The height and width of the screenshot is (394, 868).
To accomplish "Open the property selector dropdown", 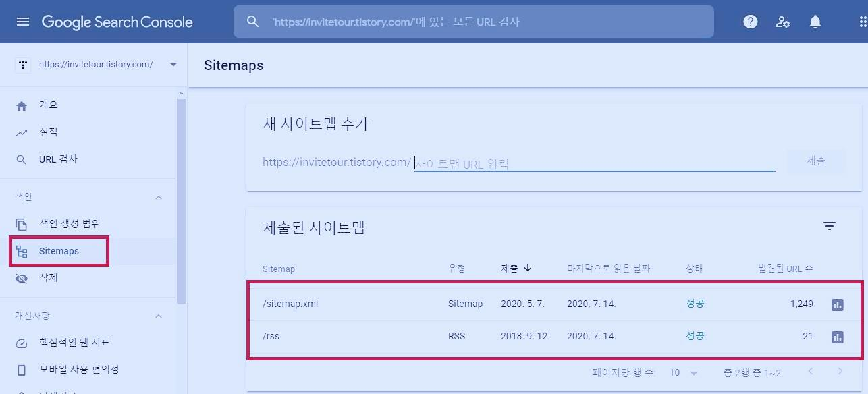I will click(x=173, y=65).
